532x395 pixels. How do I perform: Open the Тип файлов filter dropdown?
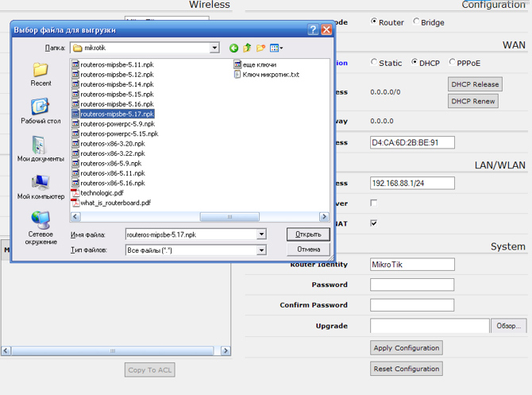coord(261,250)
